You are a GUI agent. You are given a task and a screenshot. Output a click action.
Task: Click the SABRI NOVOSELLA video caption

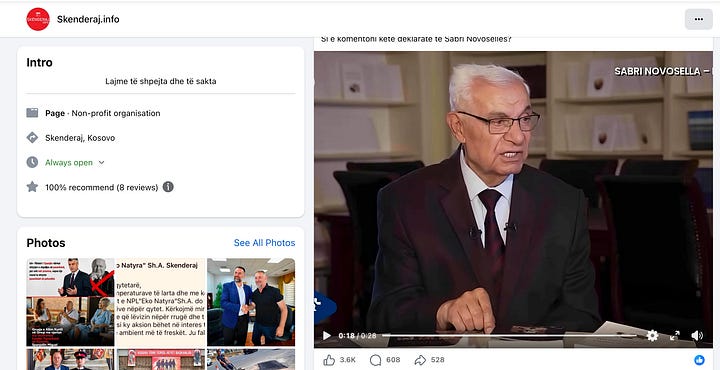point(663,72)
